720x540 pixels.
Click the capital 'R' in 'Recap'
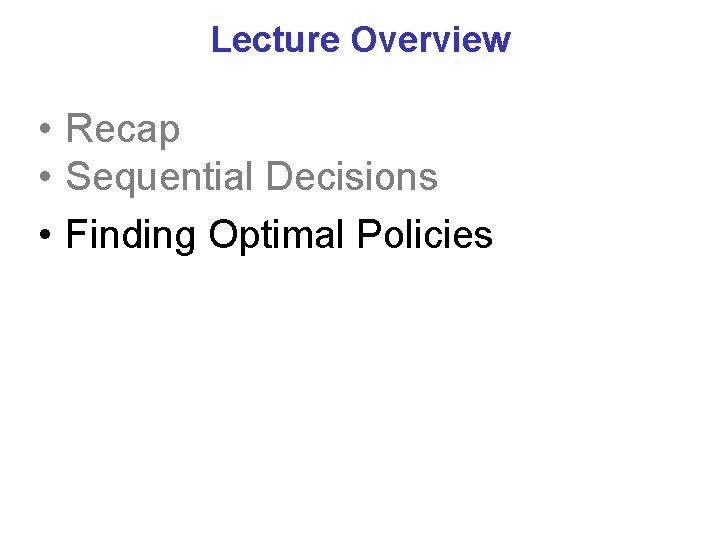pos(79,128)
